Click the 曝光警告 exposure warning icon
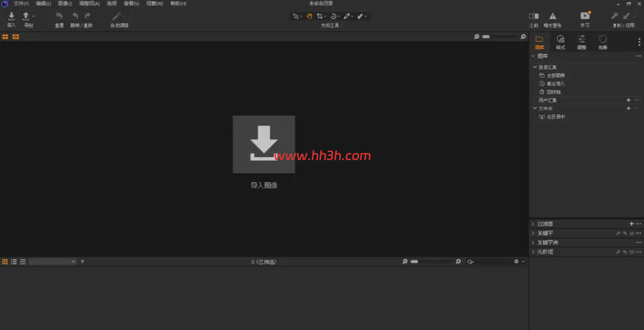This screenshot has height=330, width=644. tap(553, 16)
